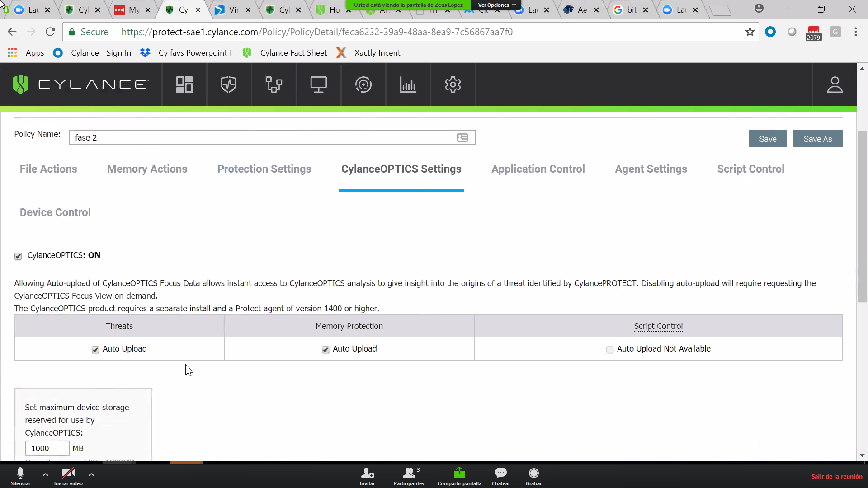868x488 pixels.
Task: Switch to the Device Control tab
Action: (55, 212)
